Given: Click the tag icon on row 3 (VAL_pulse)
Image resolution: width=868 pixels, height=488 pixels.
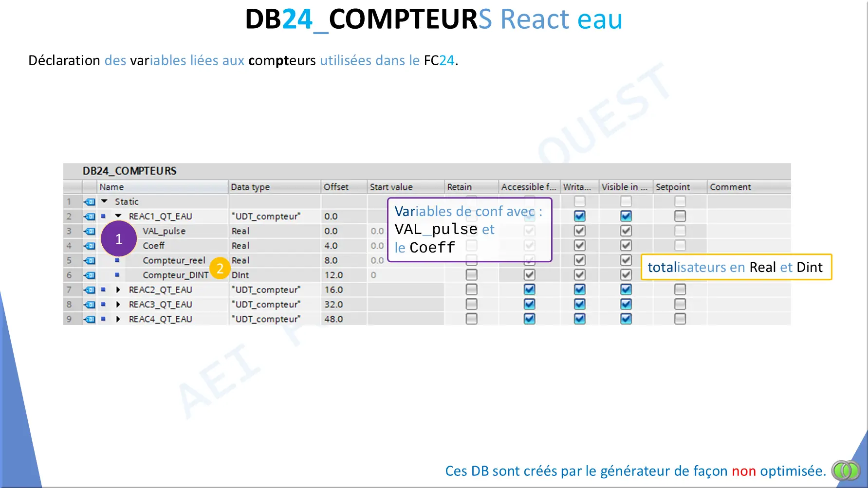Looking at the screenshot, I should tap(90, 231).
